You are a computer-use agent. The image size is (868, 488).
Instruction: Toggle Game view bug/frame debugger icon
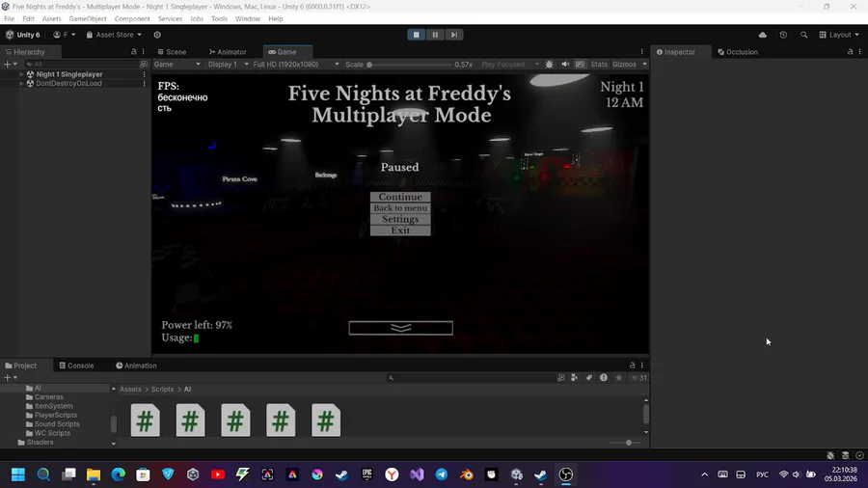pos(549,65)
